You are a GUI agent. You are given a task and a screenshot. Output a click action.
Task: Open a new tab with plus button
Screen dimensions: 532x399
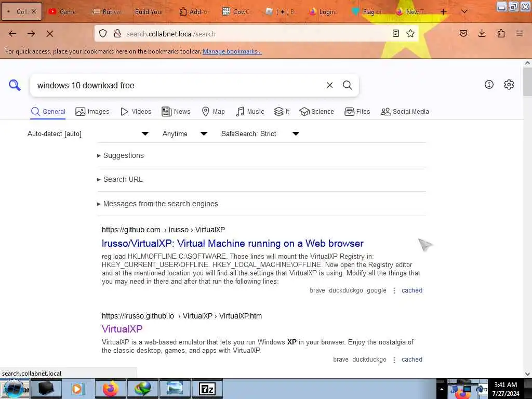click(x=444, y=11)
